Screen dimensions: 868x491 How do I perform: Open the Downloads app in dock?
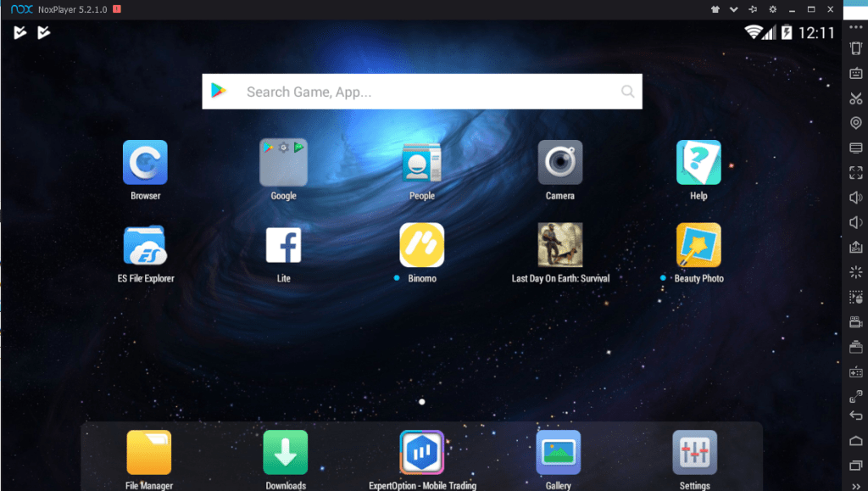coord(286,452)
